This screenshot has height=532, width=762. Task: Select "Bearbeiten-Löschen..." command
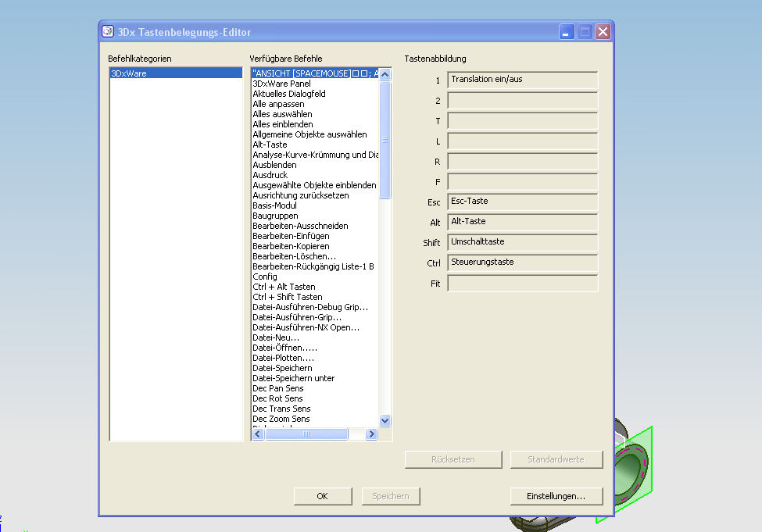314,256
